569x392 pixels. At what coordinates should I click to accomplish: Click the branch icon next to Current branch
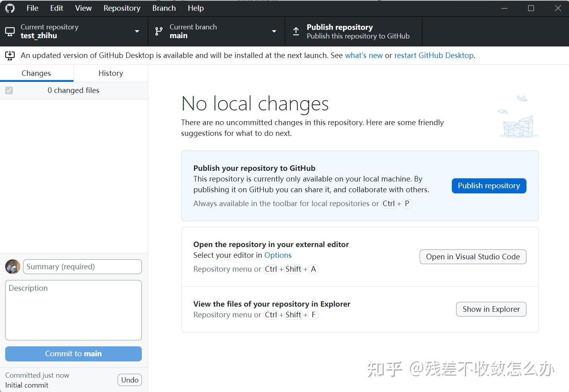click(159, 31)
